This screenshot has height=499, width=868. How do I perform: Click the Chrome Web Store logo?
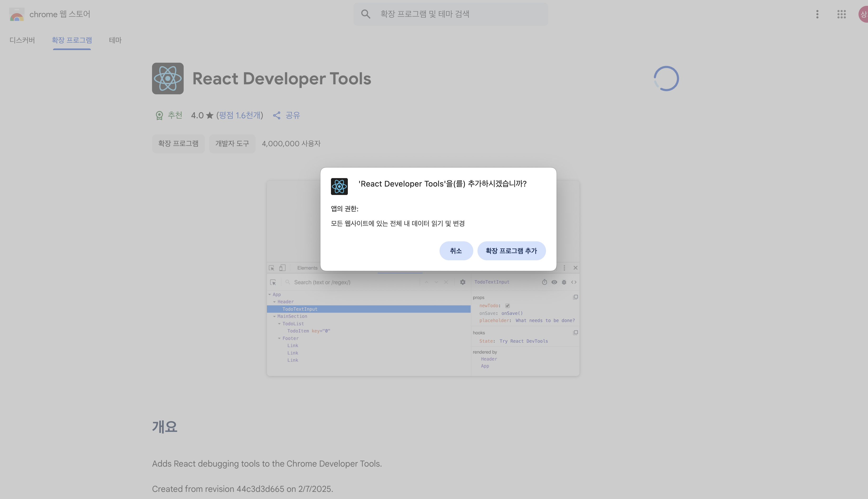[x=16, y=14]
